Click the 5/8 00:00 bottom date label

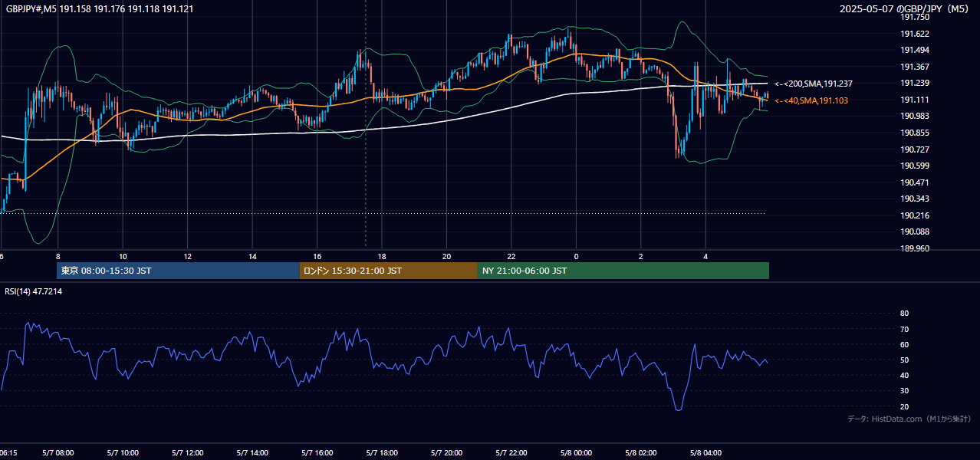tap(576, 453)
